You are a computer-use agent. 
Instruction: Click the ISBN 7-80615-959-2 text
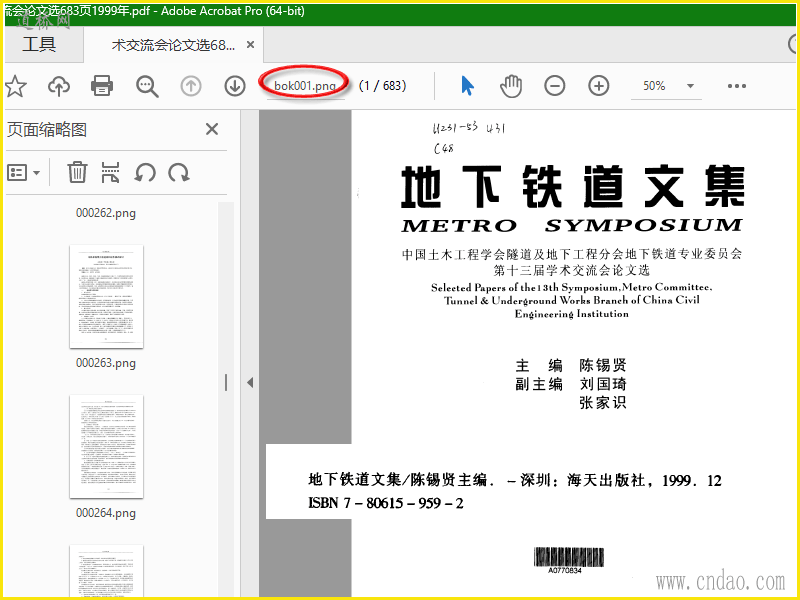(x=386, y=504)
